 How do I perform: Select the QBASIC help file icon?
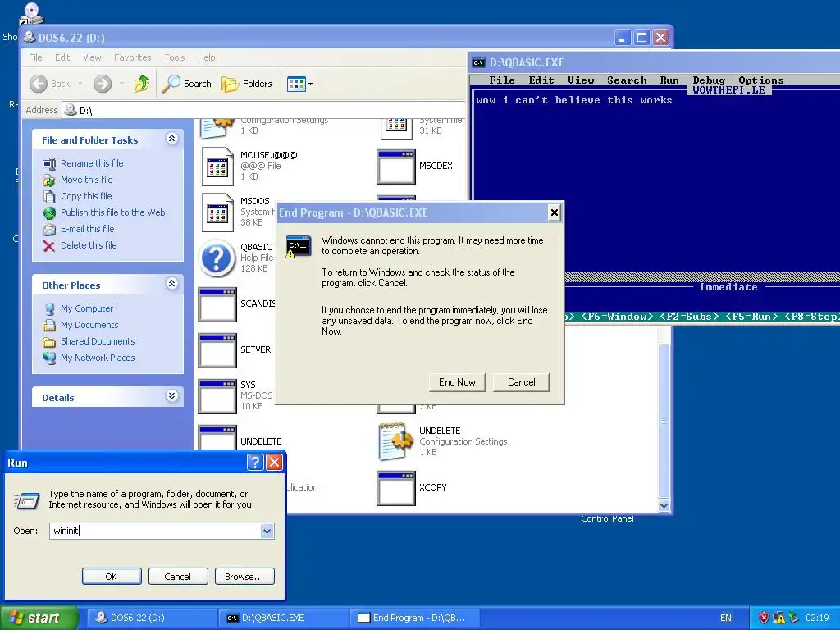click(217, 258)
